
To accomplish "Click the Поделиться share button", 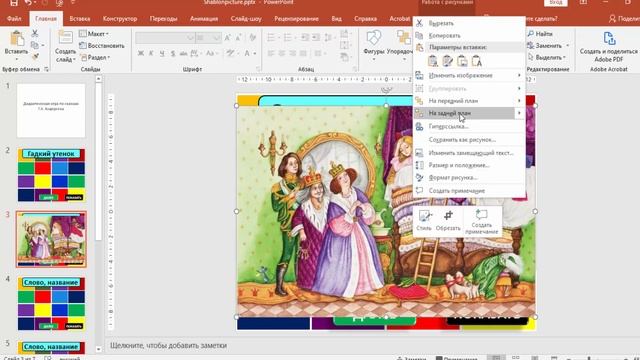I will coord(624,19).
